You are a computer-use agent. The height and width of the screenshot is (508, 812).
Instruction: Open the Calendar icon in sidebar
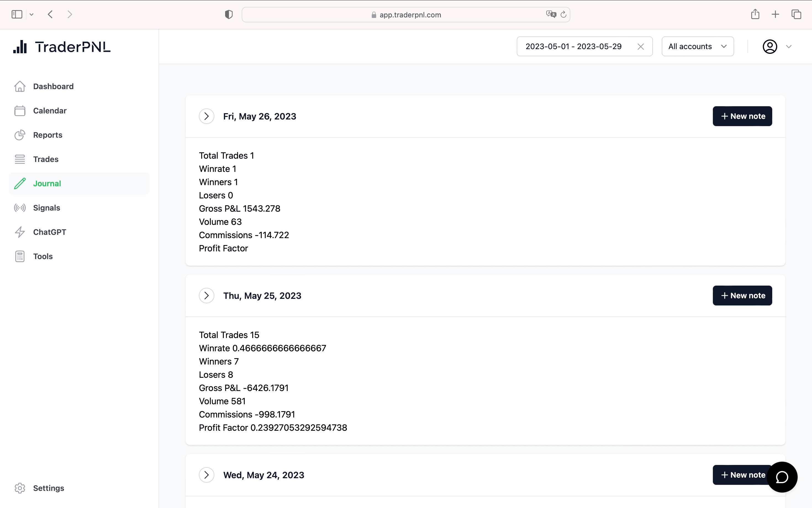pyautogui.click(x=20, y=111)
